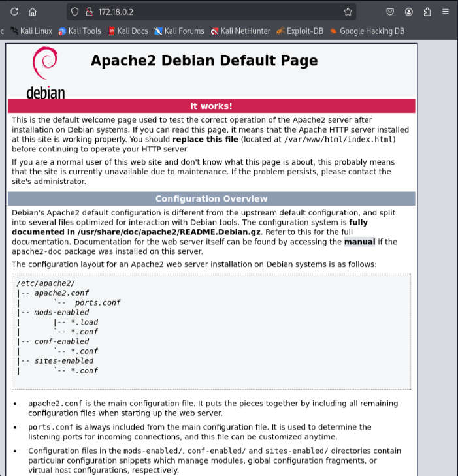Follow the manual link in Configuration Overview
This screenshot has width=458, height=476.
tap(359, 242)
